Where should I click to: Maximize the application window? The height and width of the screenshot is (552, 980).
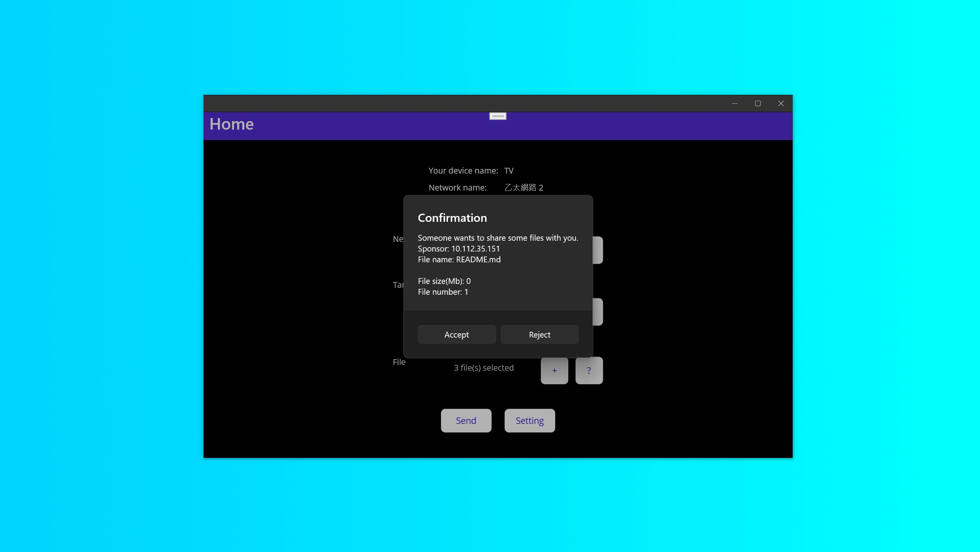point(758,103)
